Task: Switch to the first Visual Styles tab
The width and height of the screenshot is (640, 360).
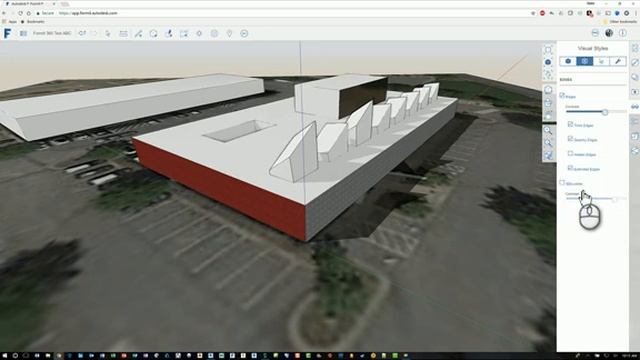Action: click(x=568, y=61)
